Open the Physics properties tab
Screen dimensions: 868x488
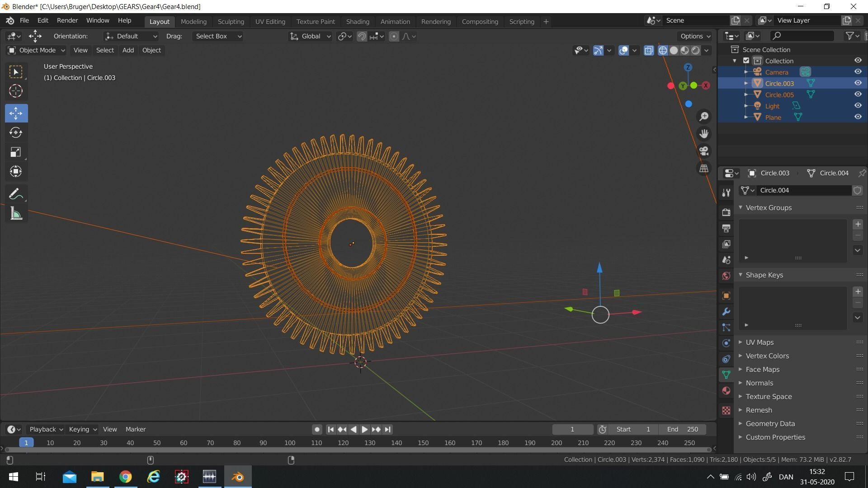726,343
